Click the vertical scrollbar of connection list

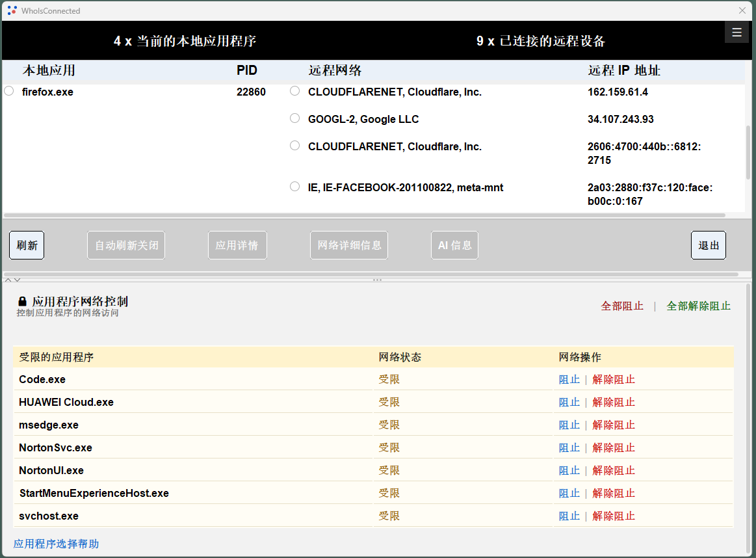(748, 152)
